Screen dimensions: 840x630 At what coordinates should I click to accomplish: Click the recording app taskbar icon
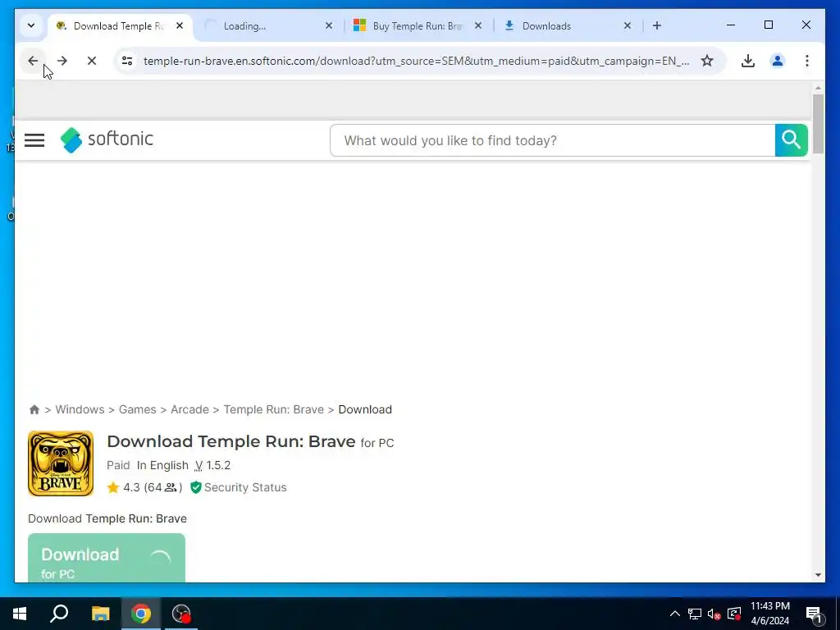[181, 614]
